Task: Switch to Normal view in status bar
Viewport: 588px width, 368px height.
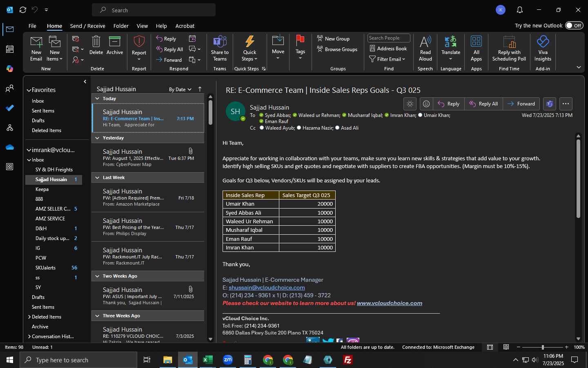Action: pos(490,347)
